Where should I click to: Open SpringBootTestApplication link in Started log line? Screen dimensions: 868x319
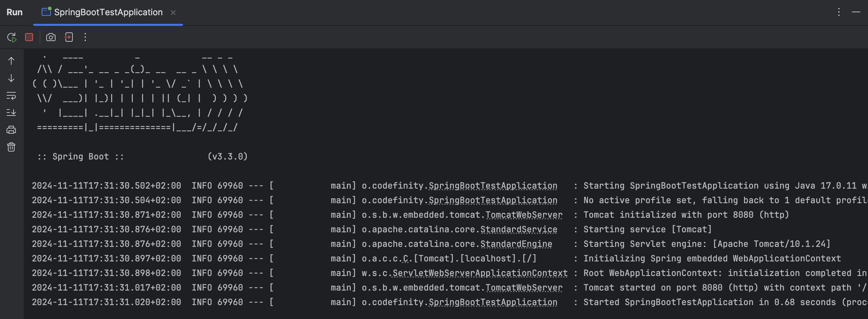tap(493, 302)
